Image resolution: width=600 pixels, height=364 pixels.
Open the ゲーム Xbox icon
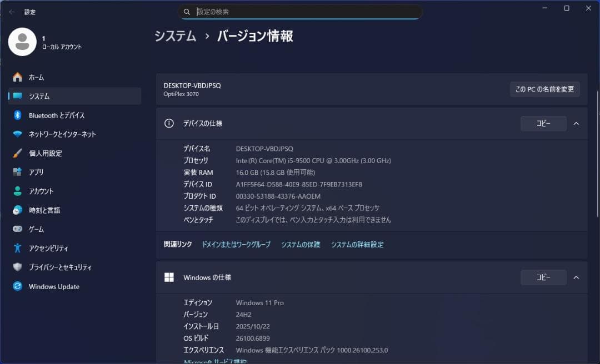(x=17, y=229)
